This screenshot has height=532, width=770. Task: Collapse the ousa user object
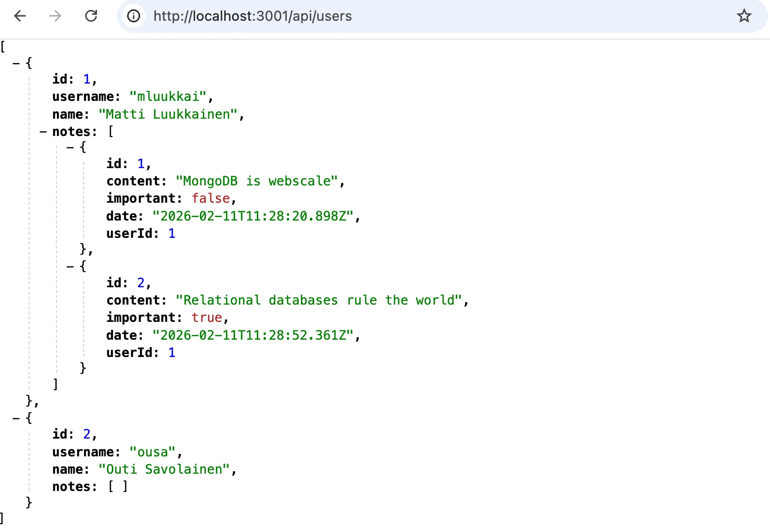tap(16, 418)
